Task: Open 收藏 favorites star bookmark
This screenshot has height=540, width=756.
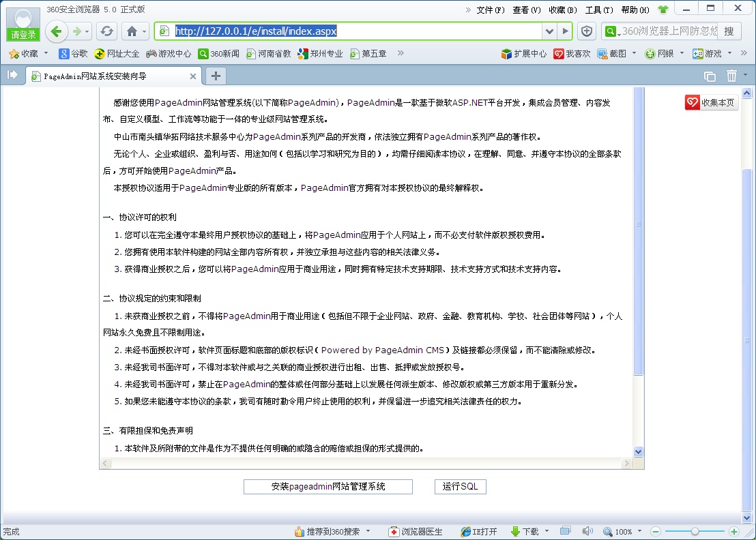Action: [24, 53]
